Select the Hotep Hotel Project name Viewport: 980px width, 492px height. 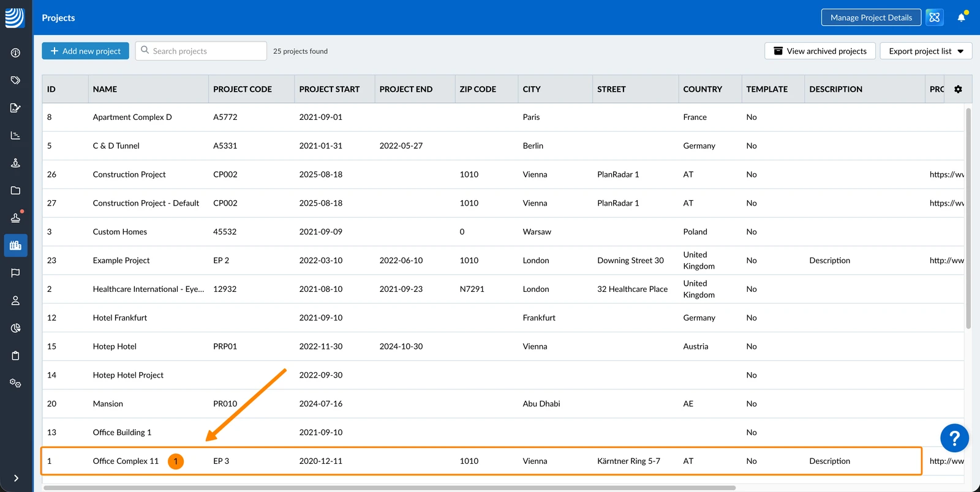click(128, 375)
